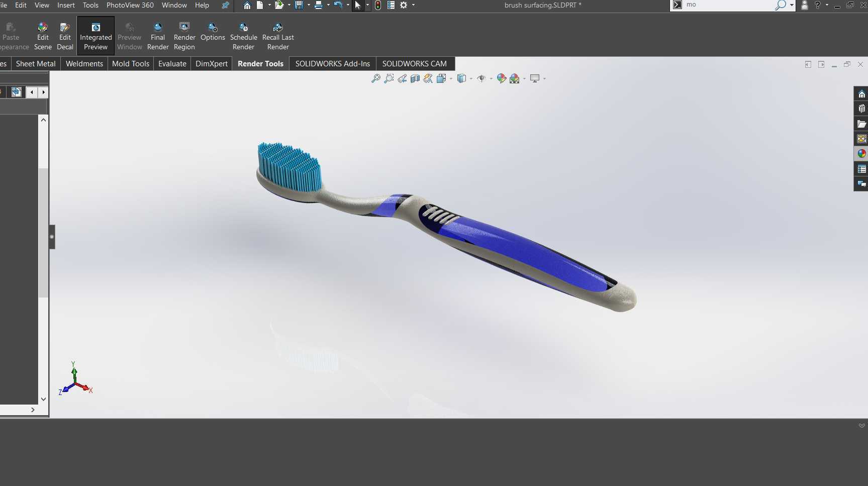Viewport: 868px width, 486px height.
Task: Open Custom Properties task pane tab
Action: click(x=861, y=169)
